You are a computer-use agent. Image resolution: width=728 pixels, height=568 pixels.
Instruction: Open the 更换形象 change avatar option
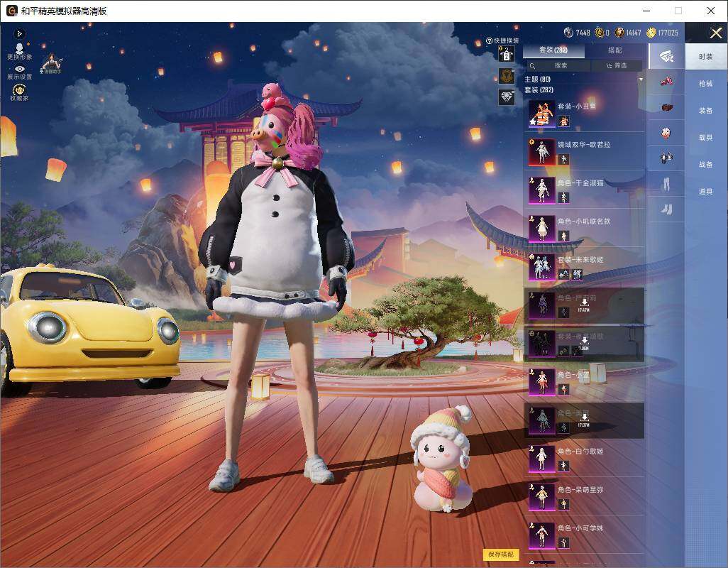[x=19, y=52]
